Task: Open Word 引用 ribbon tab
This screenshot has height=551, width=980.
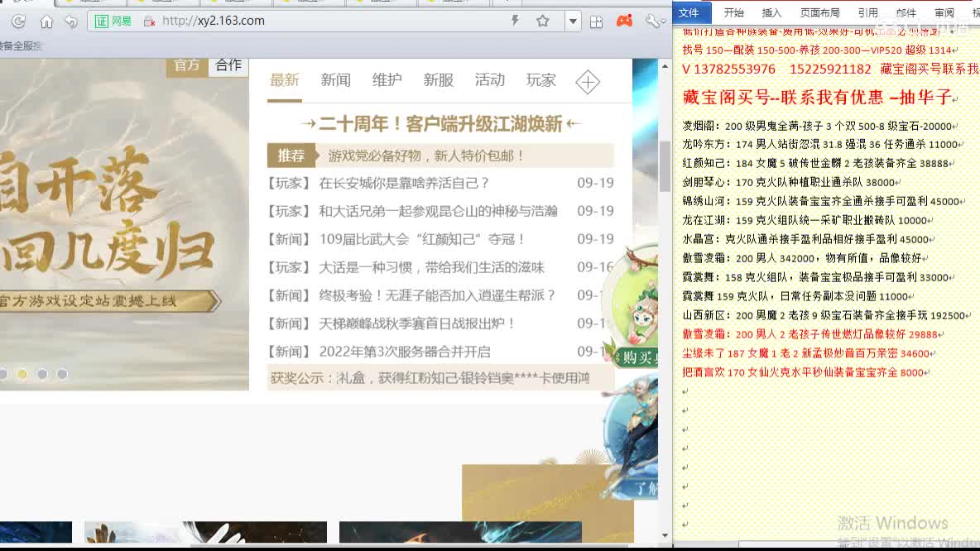Action: tap(867, 12)
